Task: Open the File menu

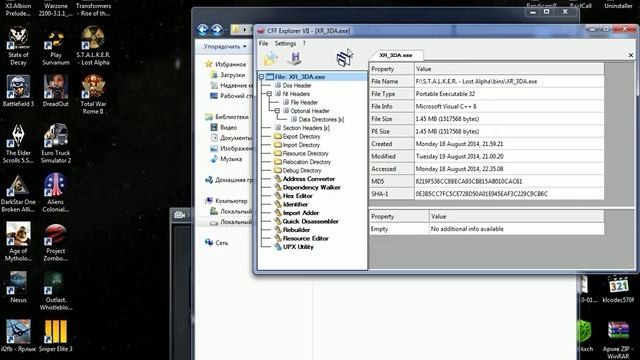Action: click(264, 43)
